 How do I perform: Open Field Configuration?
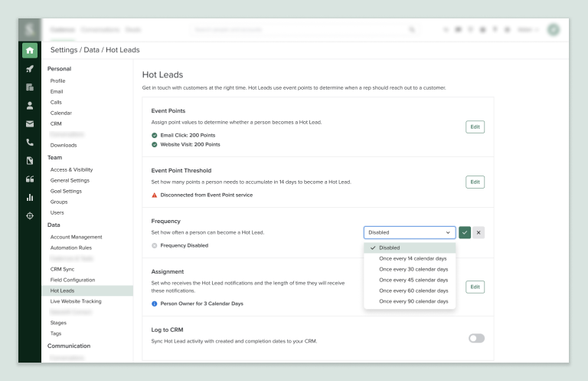(x=73, y=280)
